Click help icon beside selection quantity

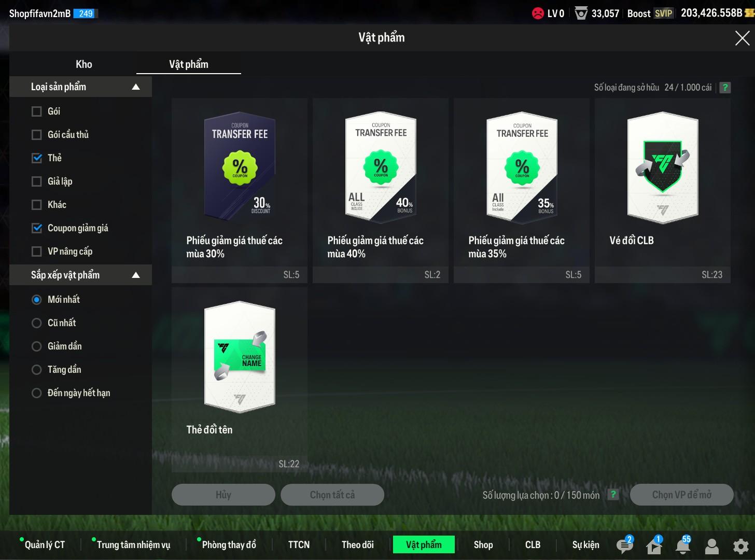point(613,495)
